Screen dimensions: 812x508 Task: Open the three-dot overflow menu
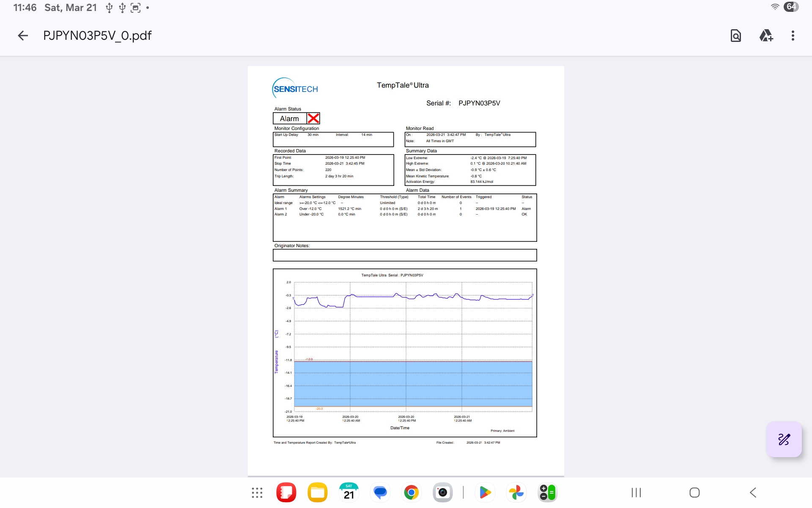click(x=793, y=36)
